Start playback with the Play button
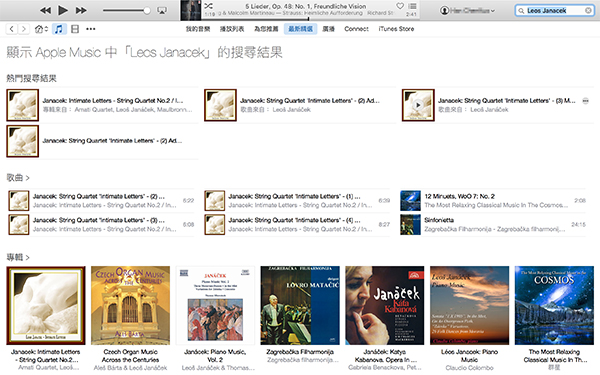This screenshot has height=375, width=600. pyautogui.click(x=63, y=10)
